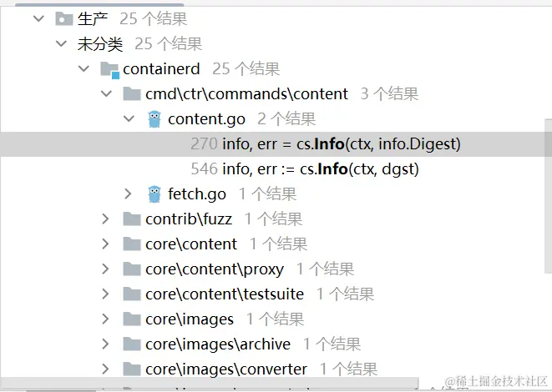This screenshot has width=552, height=392.
Task: Click the vertical scrollbar on the right
Action: coord(548,196)
